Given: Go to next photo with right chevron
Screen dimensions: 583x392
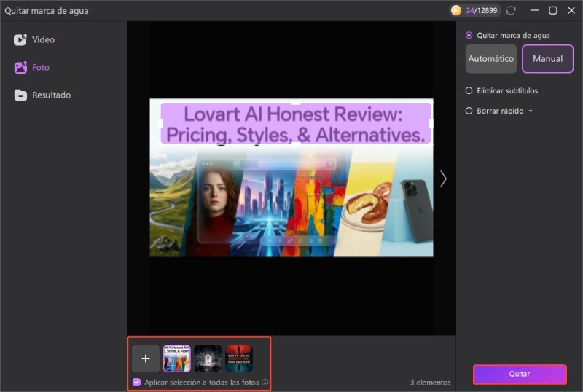Looking at the screenshot, I should [443, 179].
